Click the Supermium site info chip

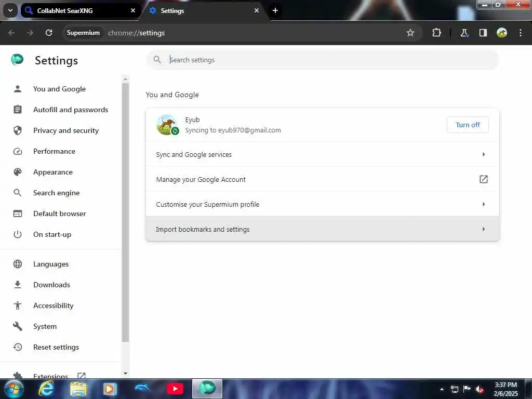coord(83,33)
